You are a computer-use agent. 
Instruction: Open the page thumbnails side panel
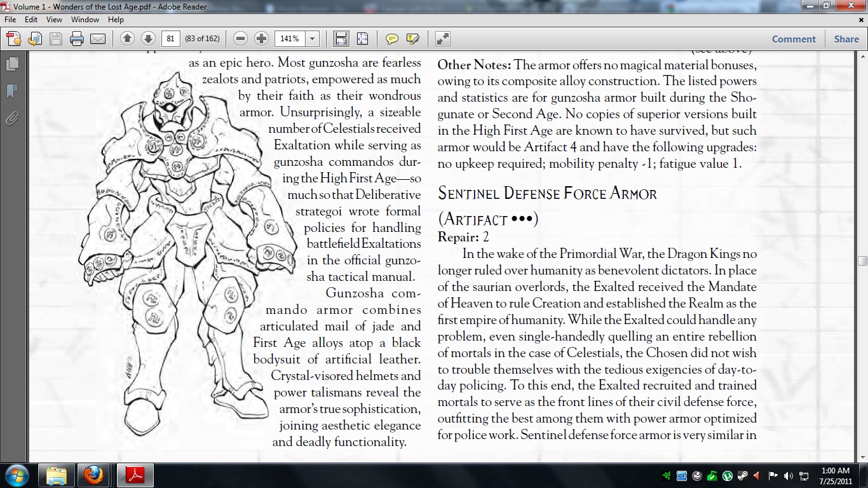coord(12,64)
